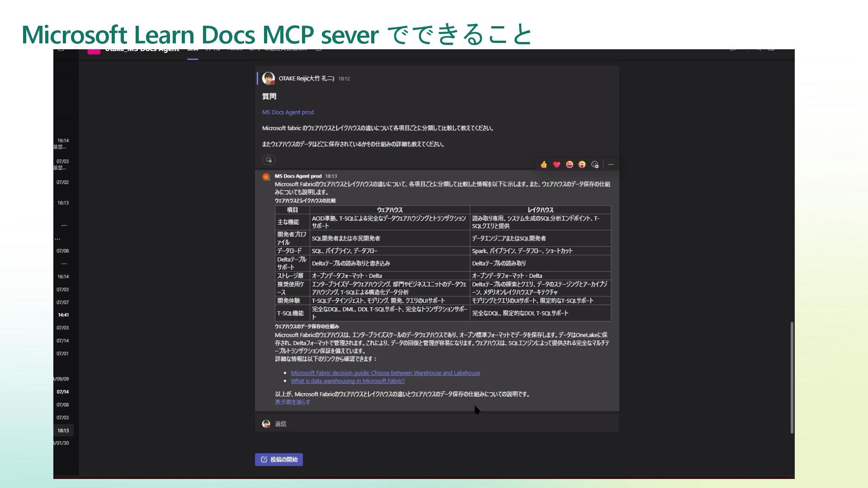Click add-reaction button below the question post
868x488 pixels.
pos(269,160)
